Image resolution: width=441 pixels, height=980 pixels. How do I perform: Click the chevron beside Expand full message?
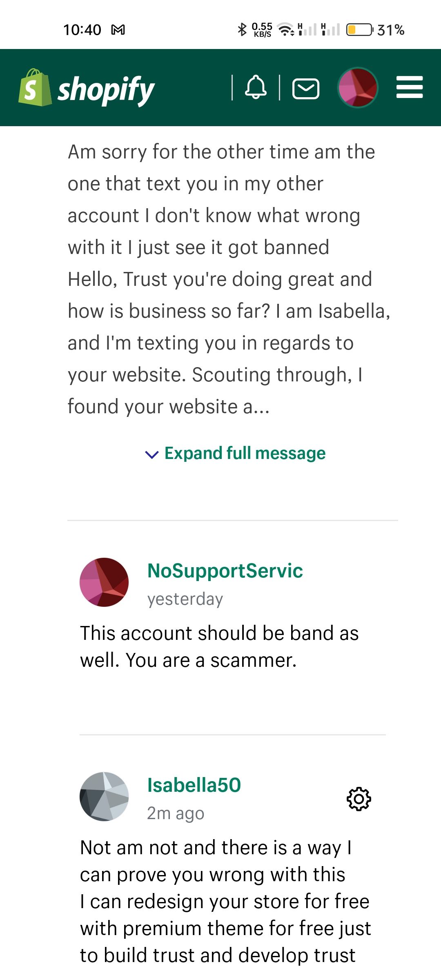tap(152, 454)
